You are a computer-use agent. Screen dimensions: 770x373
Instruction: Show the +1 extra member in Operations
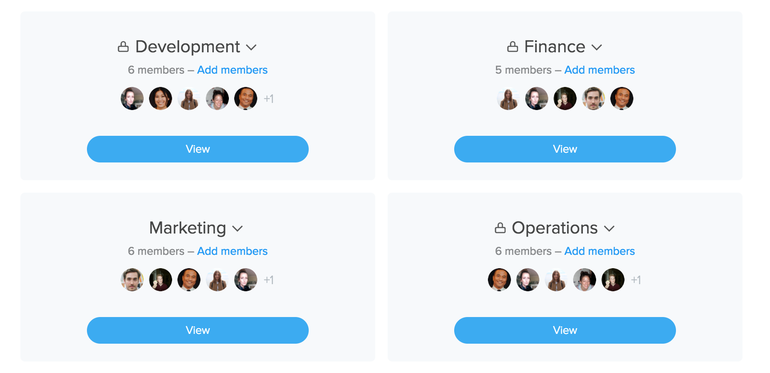636,280
